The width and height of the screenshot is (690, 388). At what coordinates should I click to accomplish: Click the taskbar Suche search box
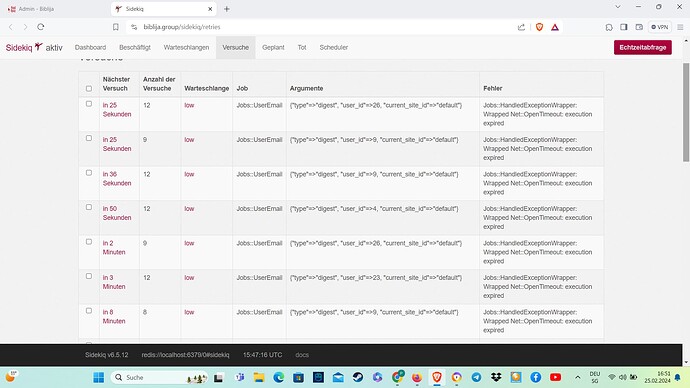coord(159,377)
